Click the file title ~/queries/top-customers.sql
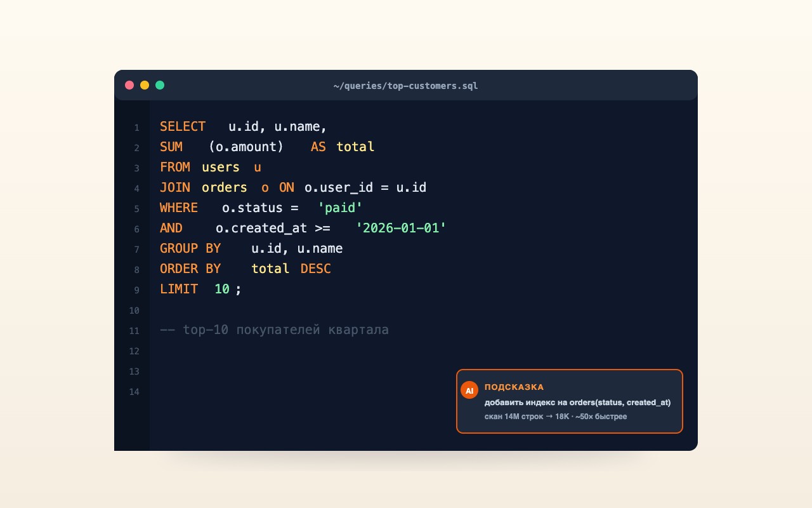Image resolution: width=812 pixels, height=508 pixels. click(x=406, y=86)
